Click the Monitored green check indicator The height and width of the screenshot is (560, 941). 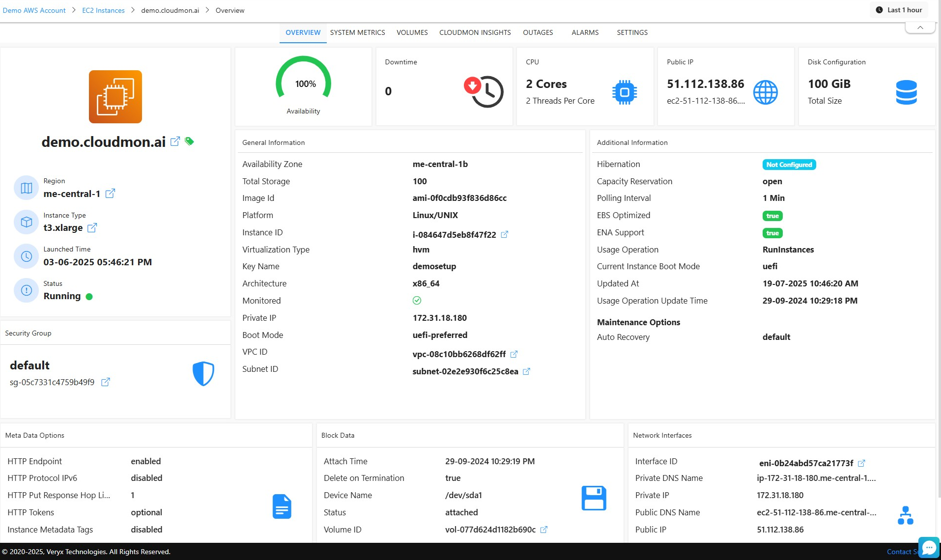tap(417, 301)
